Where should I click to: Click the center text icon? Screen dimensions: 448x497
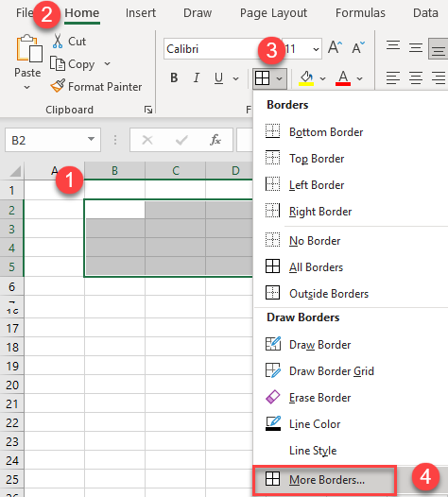pyautogui.click(x=416, y=77)
